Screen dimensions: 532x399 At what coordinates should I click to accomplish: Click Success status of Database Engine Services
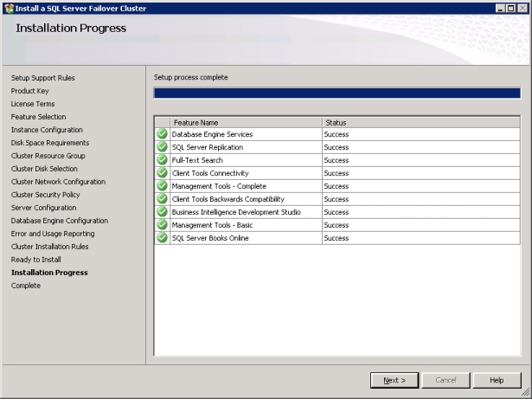coord(337,134)
